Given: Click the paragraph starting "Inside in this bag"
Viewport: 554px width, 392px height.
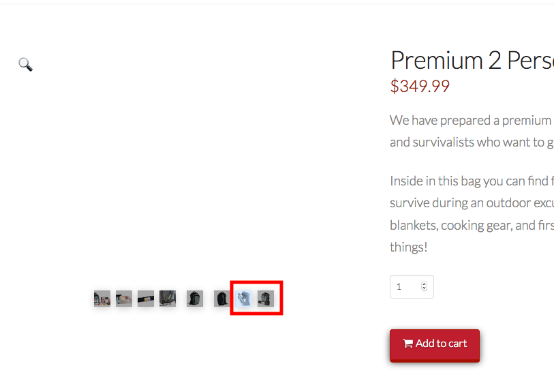Looking at the screenshot, I should [x=472, y=214].
